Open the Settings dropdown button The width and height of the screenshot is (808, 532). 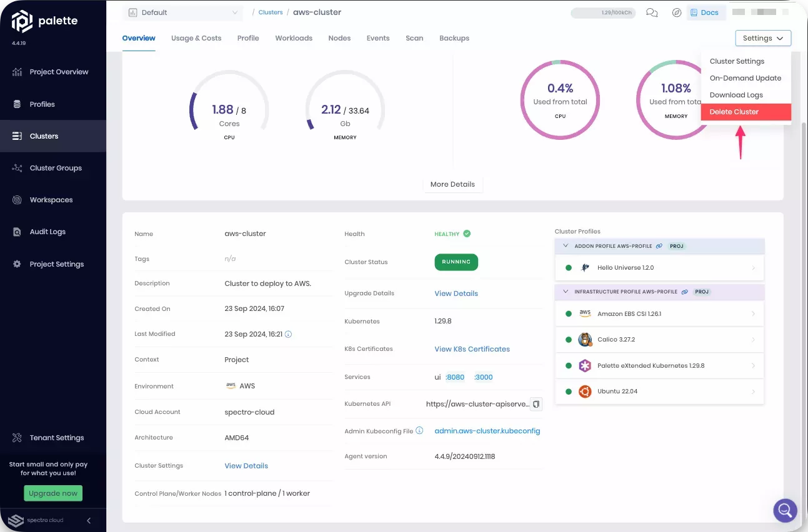coord(763,38)
